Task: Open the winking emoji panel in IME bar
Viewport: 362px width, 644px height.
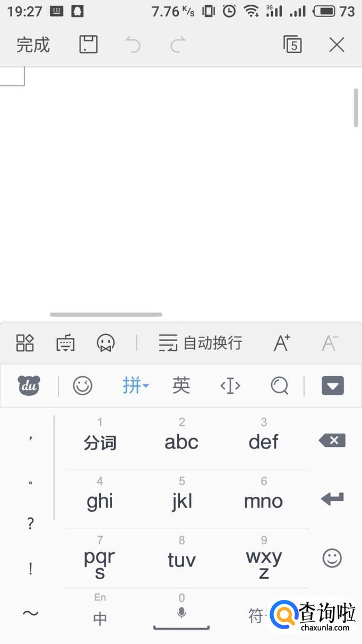Action: [82, 386]
